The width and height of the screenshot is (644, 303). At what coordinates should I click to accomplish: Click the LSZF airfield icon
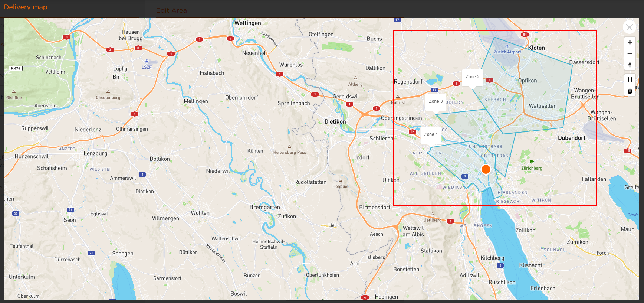(x=147, y=61)
